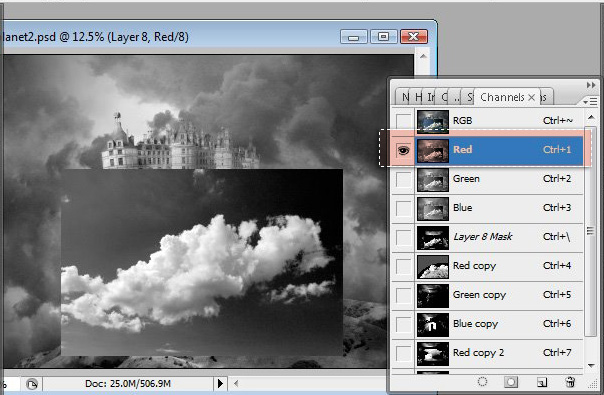The height and width of the screenshot is (395, 604).
Task: Click Doc: 25.0M/506.9M status text
Action: click(128, 383)
